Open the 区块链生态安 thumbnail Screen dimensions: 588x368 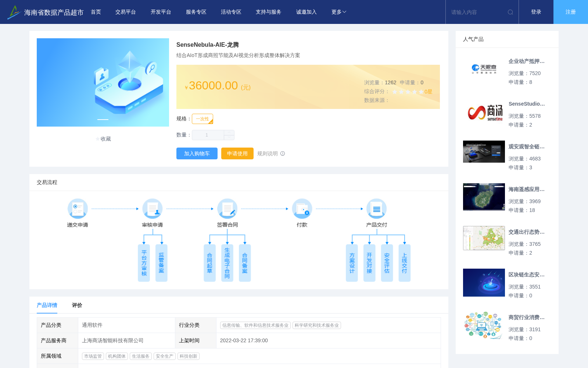click(x=484, y=283)
